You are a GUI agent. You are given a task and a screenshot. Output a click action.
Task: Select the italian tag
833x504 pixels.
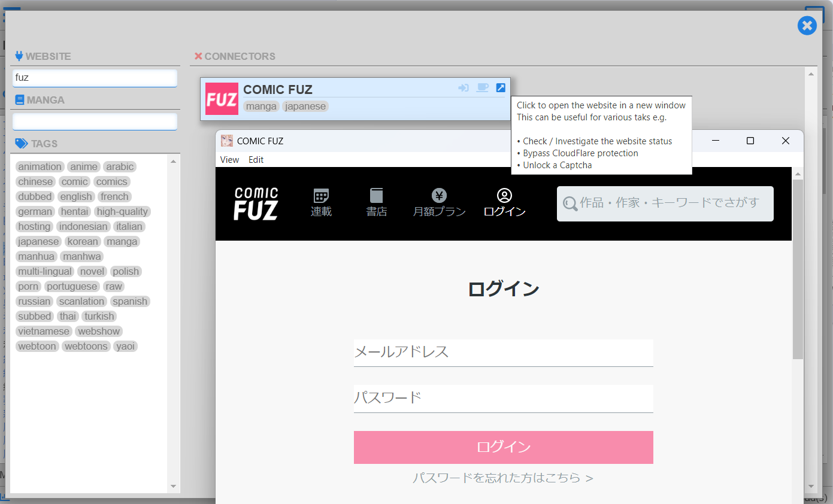point(129,226)
